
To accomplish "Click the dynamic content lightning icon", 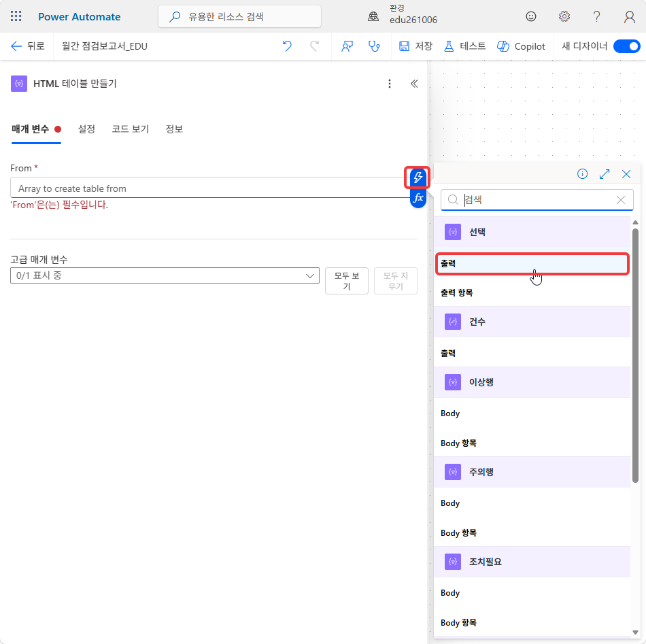I will (x=418, y=177).
